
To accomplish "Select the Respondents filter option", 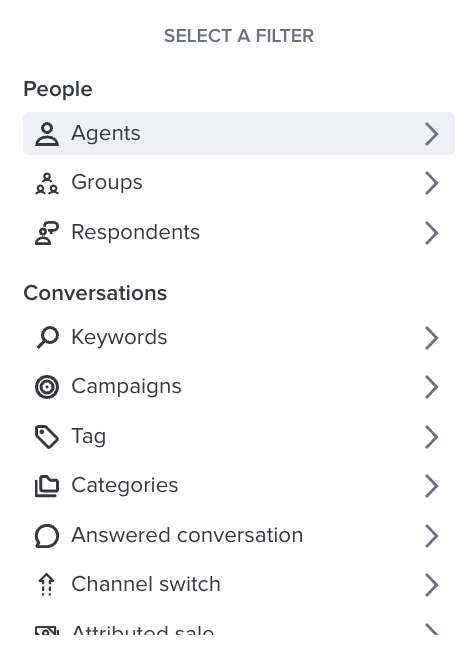I will pyautogui.click(x=239, y=233).
